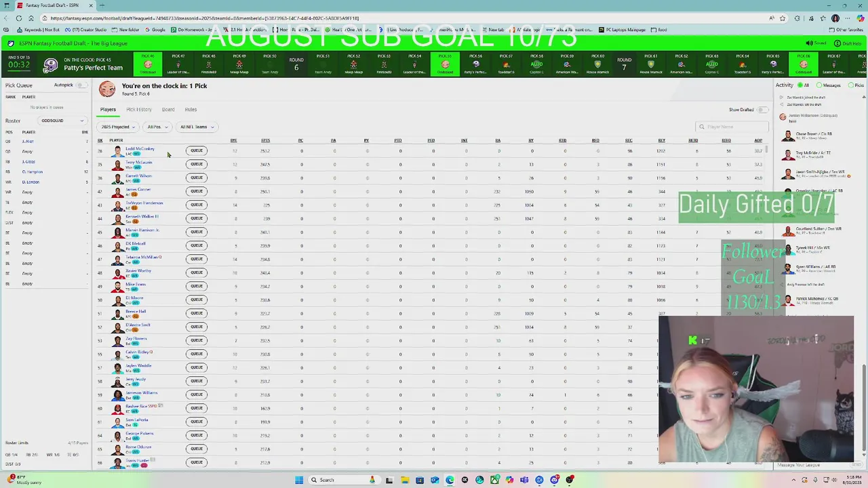
Task: Queue Ladd McConkey
Action: coord(197,150)
